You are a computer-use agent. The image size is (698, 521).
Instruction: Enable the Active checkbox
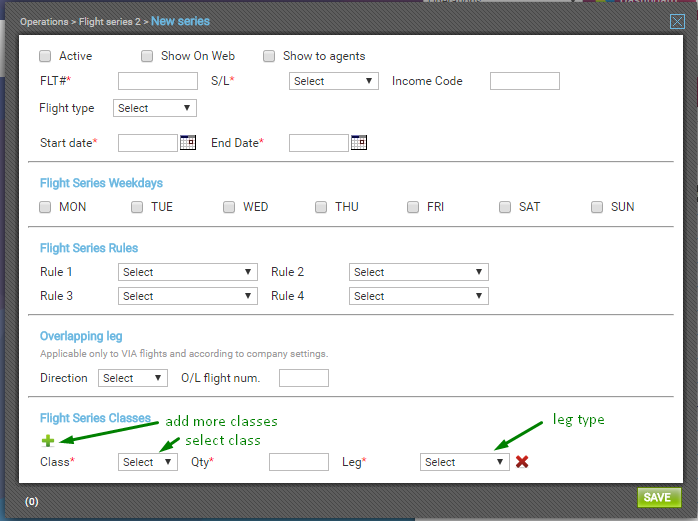pyautogui.click(x=45, y=56)
